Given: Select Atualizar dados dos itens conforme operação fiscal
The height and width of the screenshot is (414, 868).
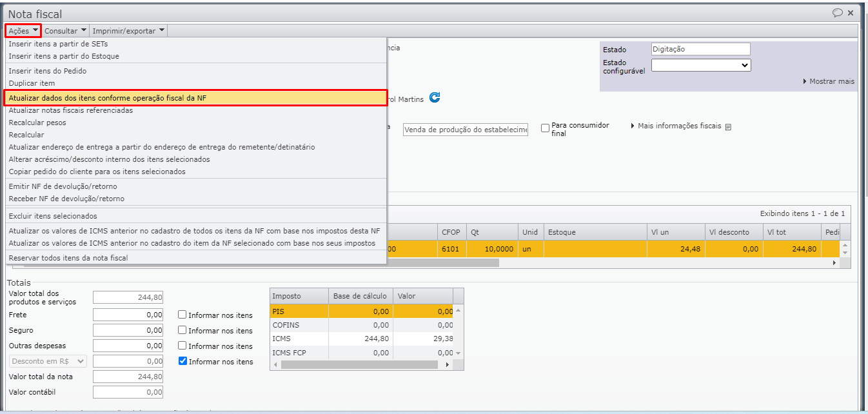Looking at the screenshot, I should click(x=196, y=97).
